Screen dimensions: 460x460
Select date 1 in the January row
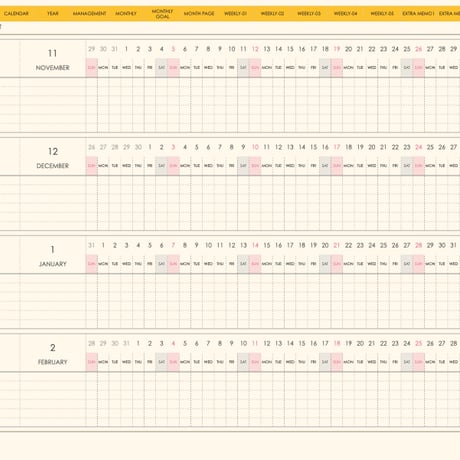coord(103,245)
